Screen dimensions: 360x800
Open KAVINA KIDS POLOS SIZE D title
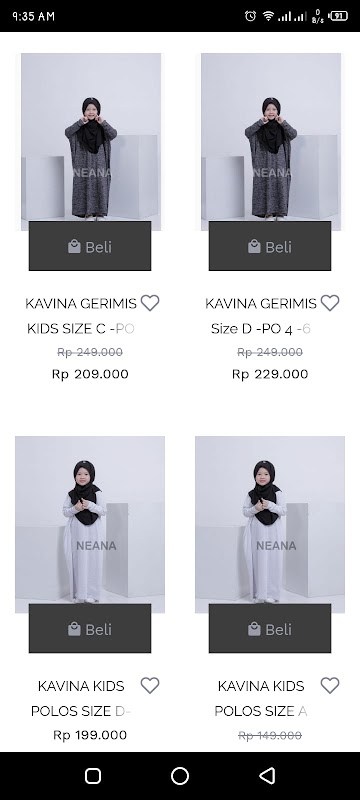(81, 698)
